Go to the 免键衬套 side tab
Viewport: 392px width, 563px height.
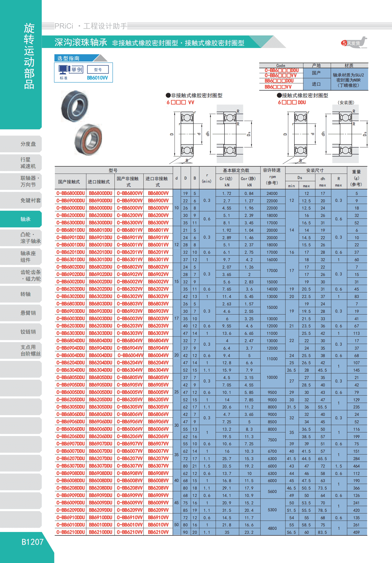pyautogui.click(x=21, y=200)
